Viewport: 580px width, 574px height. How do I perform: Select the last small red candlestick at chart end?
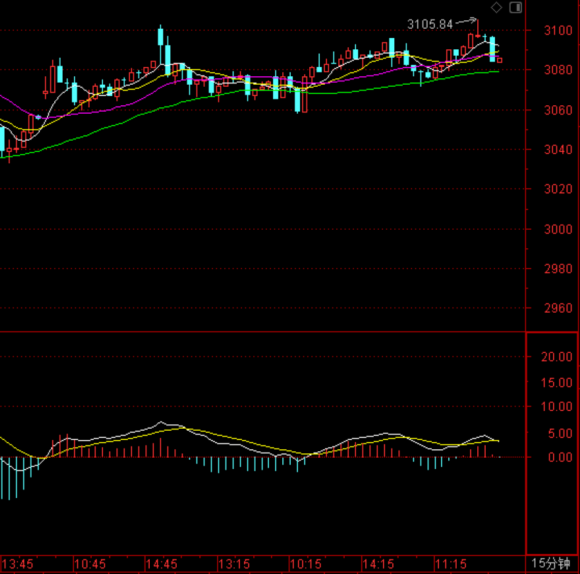(500, 60)
